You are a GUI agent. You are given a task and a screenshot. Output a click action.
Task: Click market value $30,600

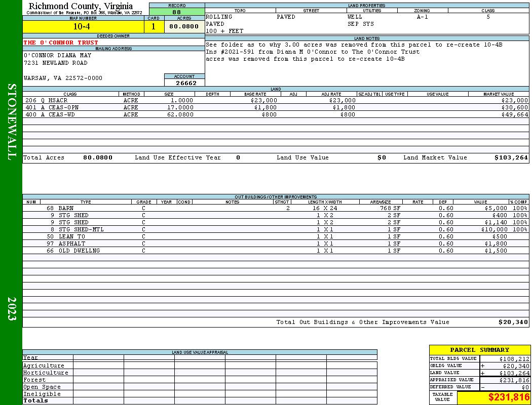point(515,107)
